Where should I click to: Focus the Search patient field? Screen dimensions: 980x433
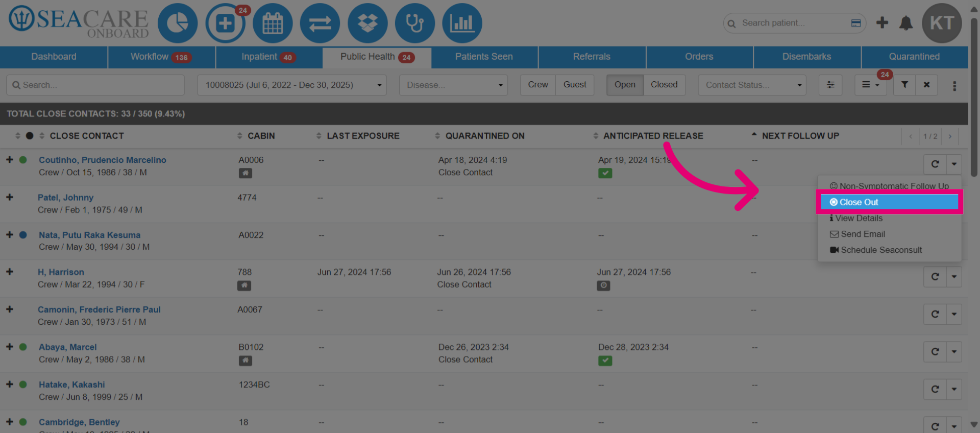(x=794, y=23)
